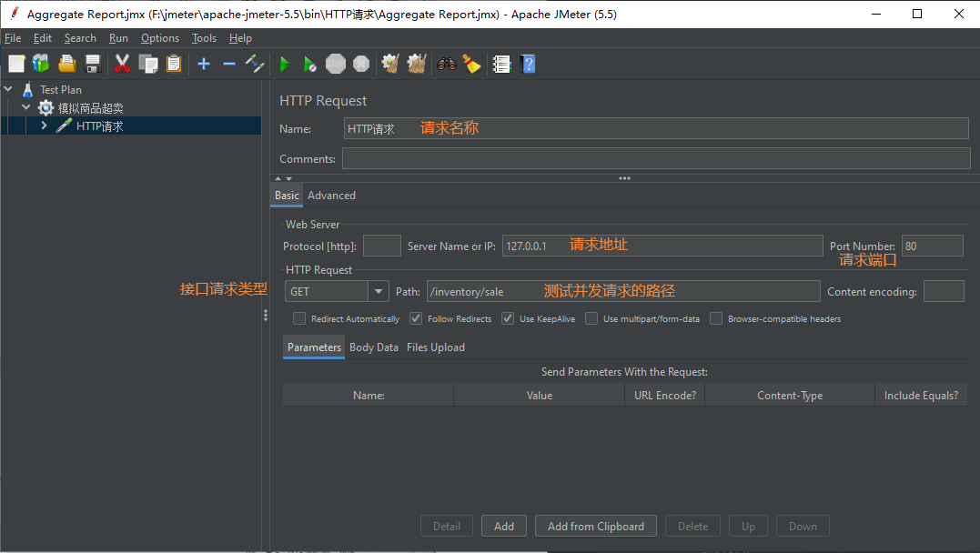Expand the HTTP请求 tree node

coord(44,126)
